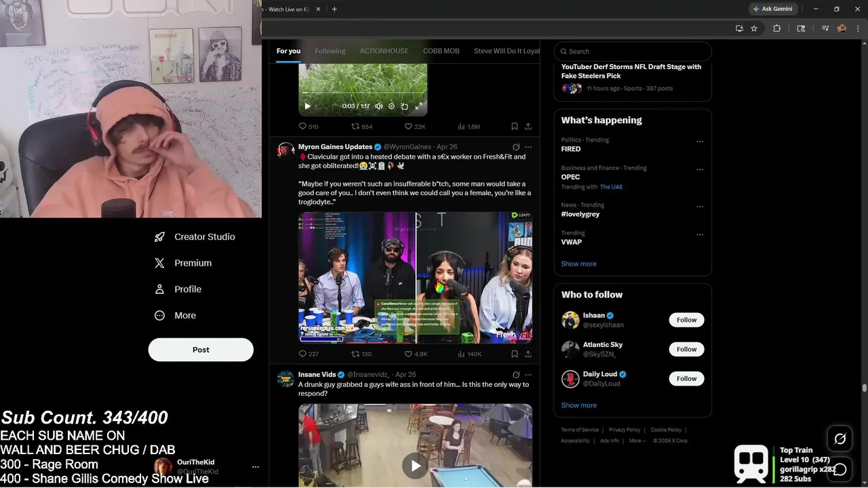Follow the Daily Loud account
Screen dimensions: 868x488
click(686, 378)
